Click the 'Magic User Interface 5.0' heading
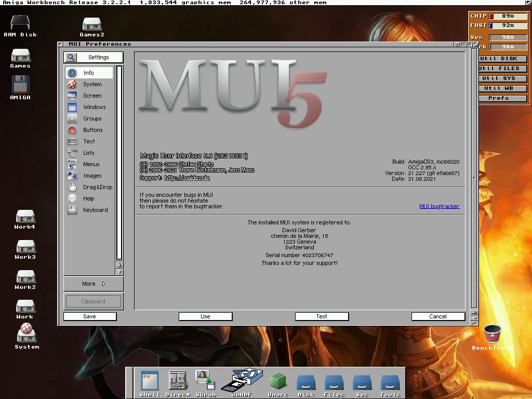Image resolution: width=532 pixels, height=399 pixels. [x=194, y=156]
